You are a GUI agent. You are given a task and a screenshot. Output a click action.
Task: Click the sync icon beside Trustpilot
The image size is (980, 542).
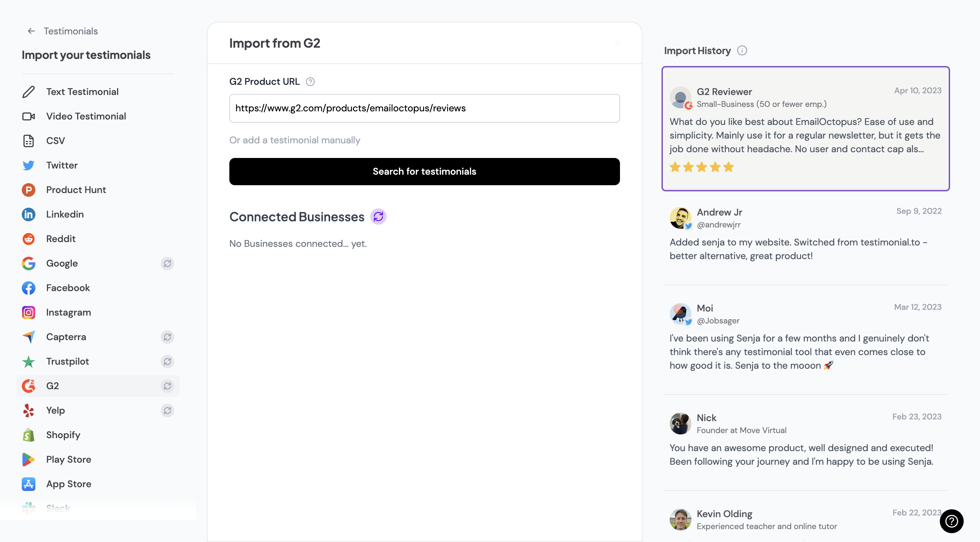tap(167, 361)
